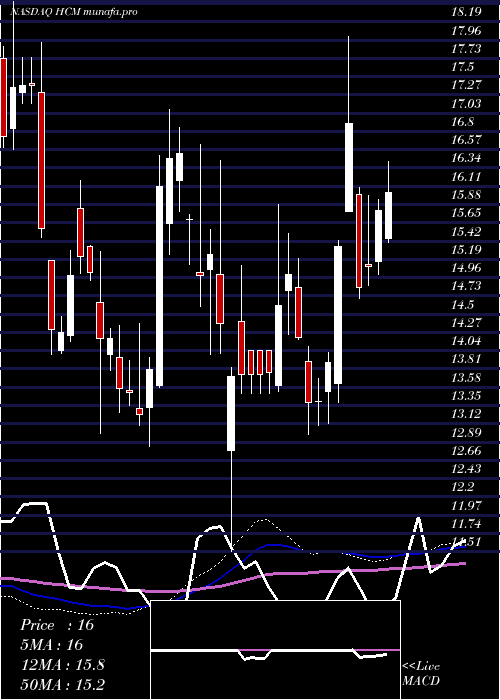Click the 15.65 price axis label
The image size is (500, 700).
467,213
